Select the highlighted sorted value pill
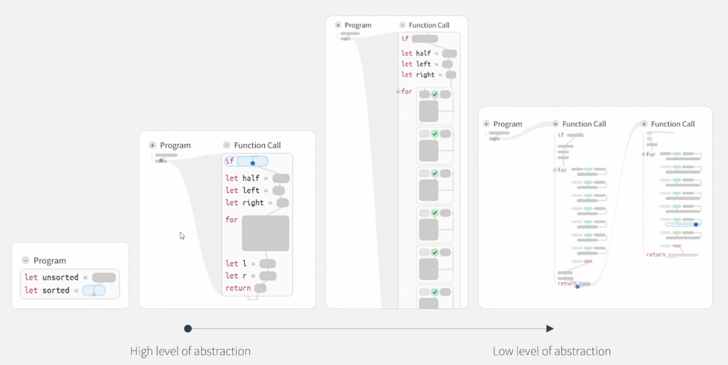The height and width of the screenshot is (365, 728). pyautogui.click(x=94, y=291)
